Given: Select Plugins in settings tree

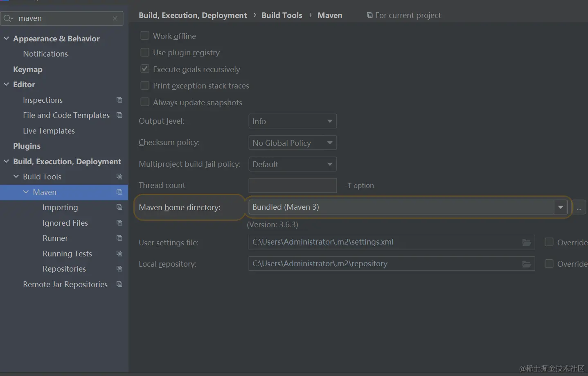Looking at the screenshot, I should tap(27, 146).
